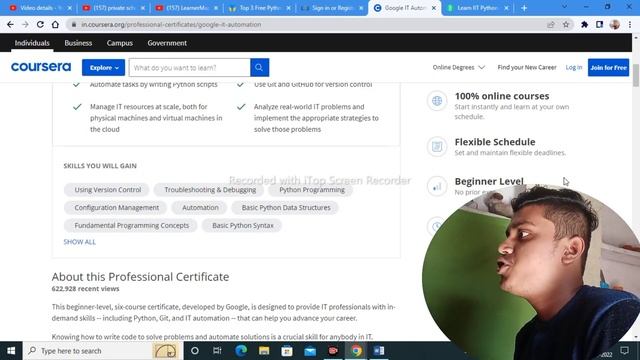Switch to Word on the taskbar

pyautogui.click(x=379, y=351)
